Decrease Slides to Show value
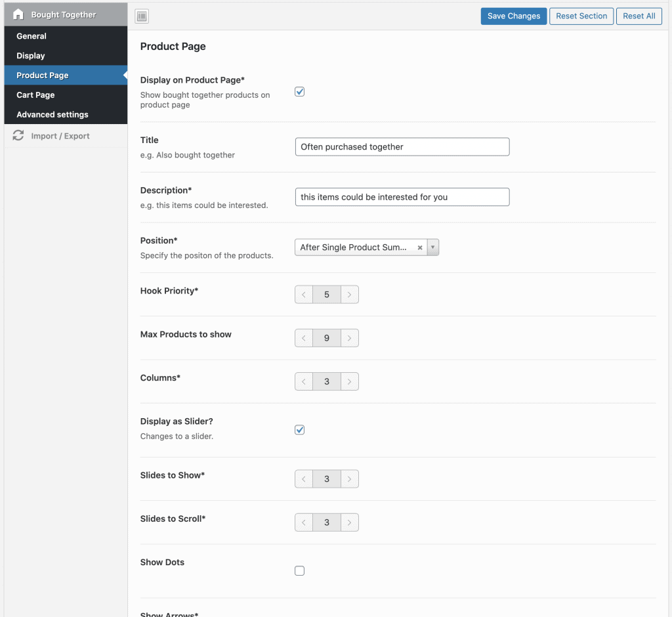This screenshot has width=672, height=617. [x=304, y=479]
